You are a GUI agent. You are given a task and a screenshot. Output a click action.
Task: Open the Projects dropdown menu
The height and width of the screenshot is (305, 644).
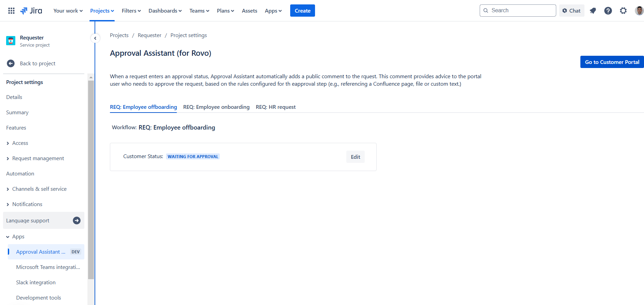pos(102,11)
